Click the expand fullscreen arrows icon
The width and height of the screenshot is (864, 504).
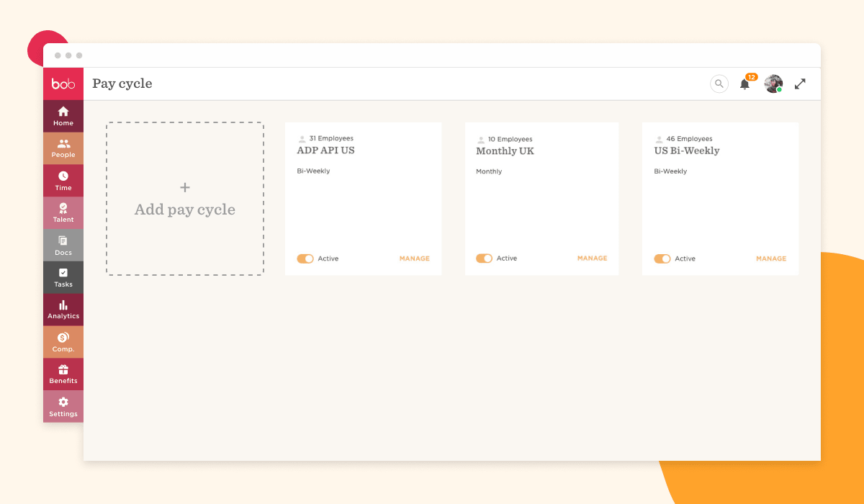click(x=800, y=84)
